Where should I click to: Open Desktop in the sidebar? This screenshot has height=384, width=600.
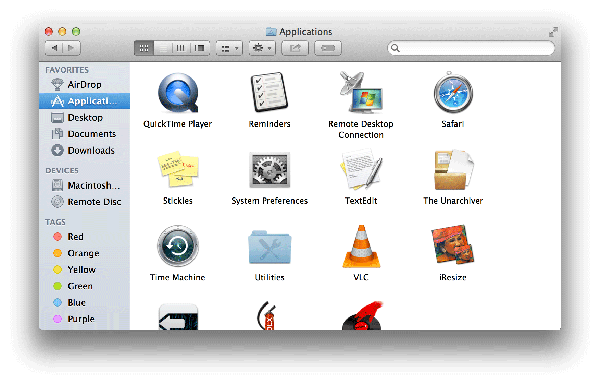84,117
